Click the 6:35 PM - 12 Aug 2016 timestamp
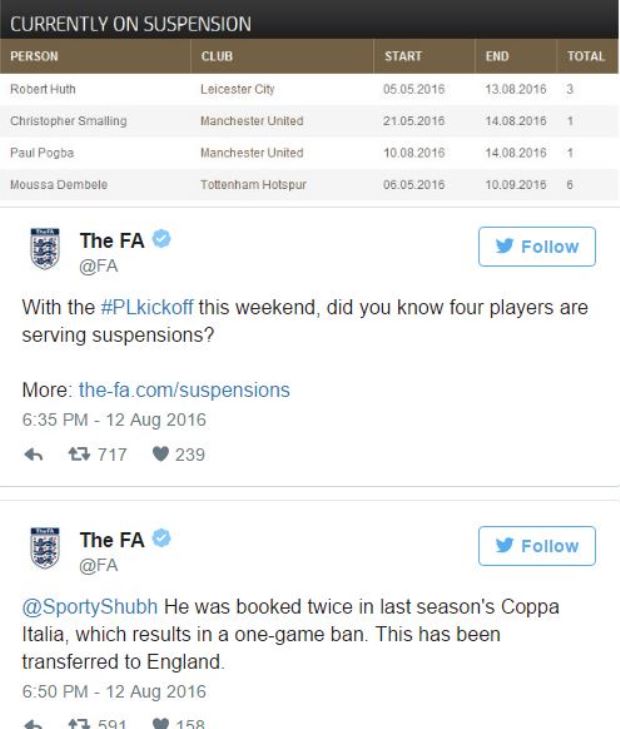This screenshot has height=729, width=620. 114,420
